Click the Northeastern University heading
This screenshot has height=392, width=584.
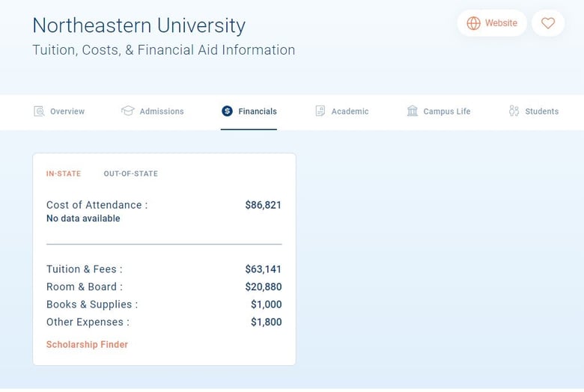139,25
